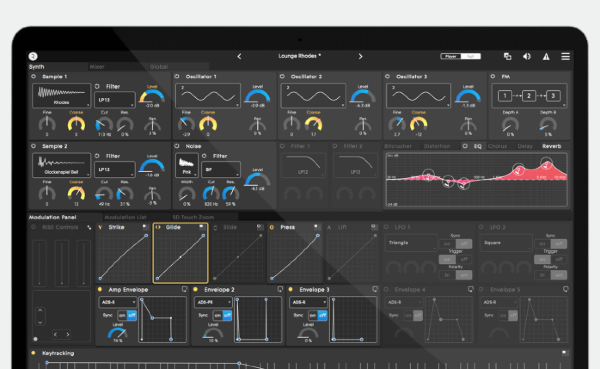Click the warning triangle panic icon
This screenshot has height=369, width=600.
click(546, 57)
